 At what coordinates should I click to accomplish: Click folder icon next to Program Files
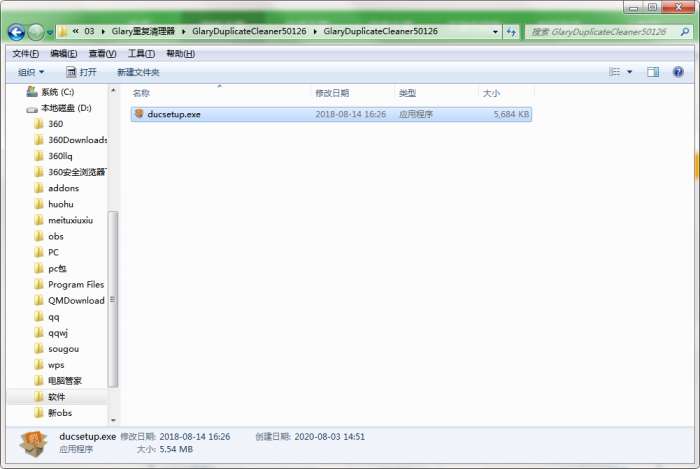[x=39, y=284]
